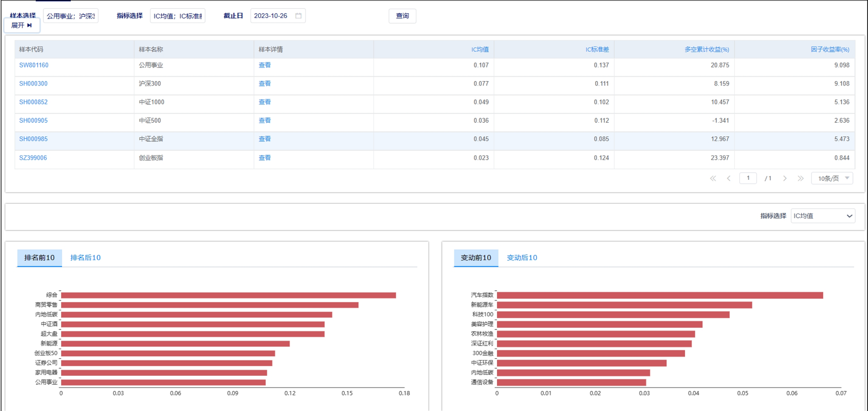Image resolution: width=868 pixels, height=411 pixels.
Task: Click the 新能源车 bar in change chart
Action: [624, 305]
